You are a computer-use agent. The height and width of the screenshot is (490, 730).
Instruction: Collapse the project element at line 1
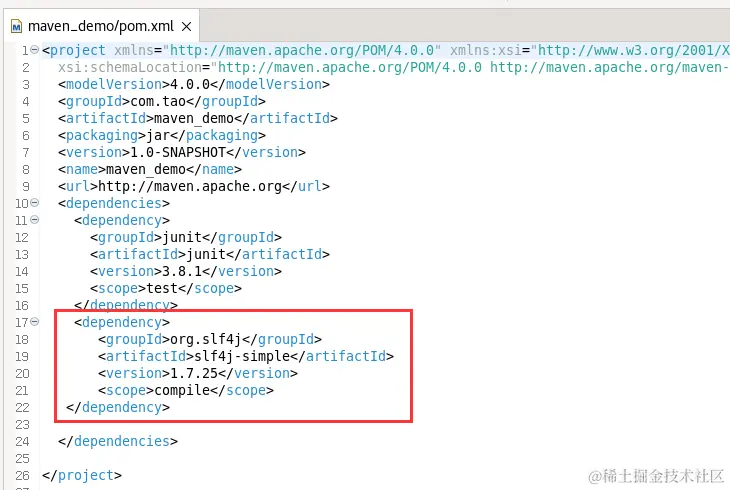tap(34, 50)
